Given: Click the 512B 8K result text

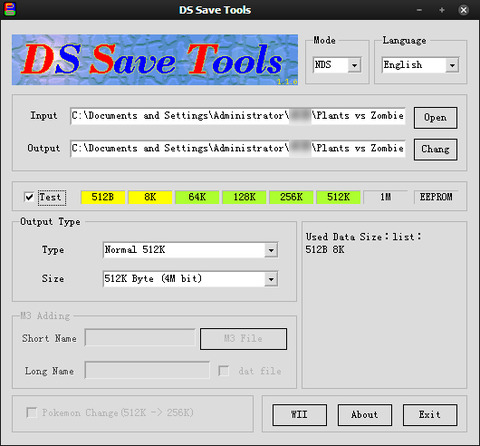Looking at the screenshot, I should pyautogui.click(x=325, y=250).
